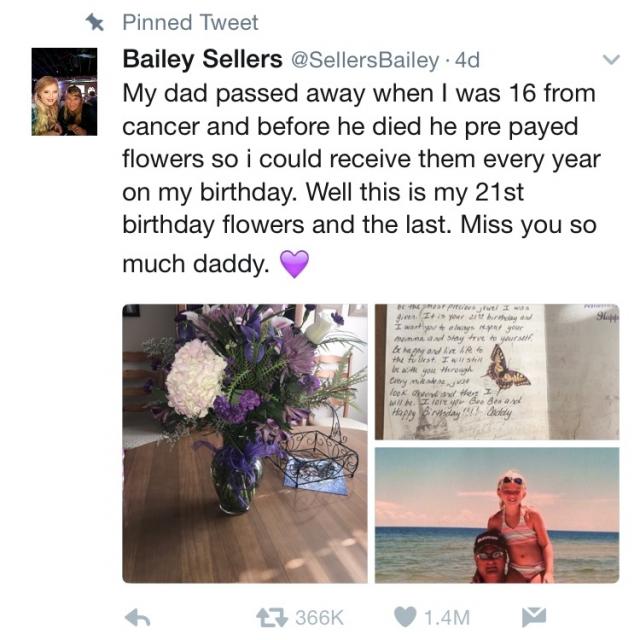Like the tweet via the heart icon
Screen dimensions: 640x640
(x=405, y=617)
